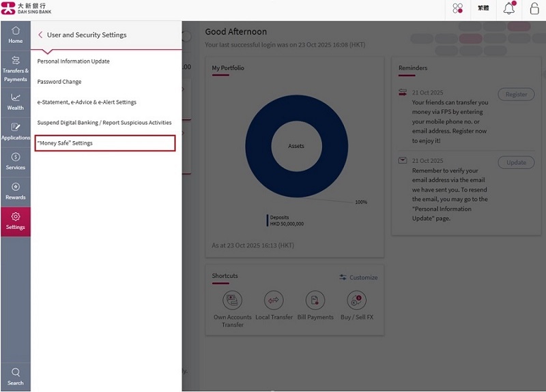Screen dimensions: 546x392
Task: Open the notifications bell icon
Action: pyautogui.click(x=509, y=9)
